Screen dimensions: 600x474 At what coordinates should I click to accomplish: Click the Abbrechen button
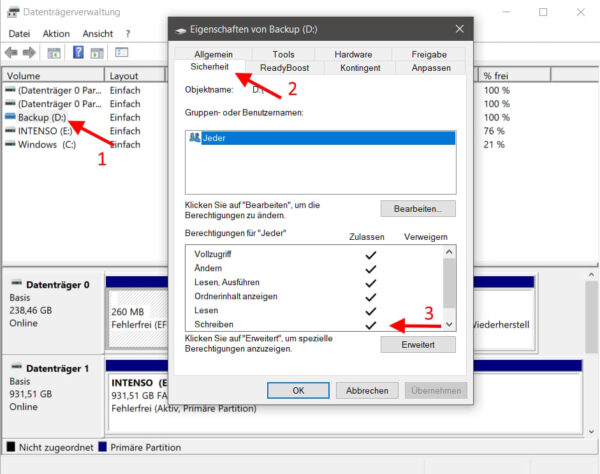367,391
